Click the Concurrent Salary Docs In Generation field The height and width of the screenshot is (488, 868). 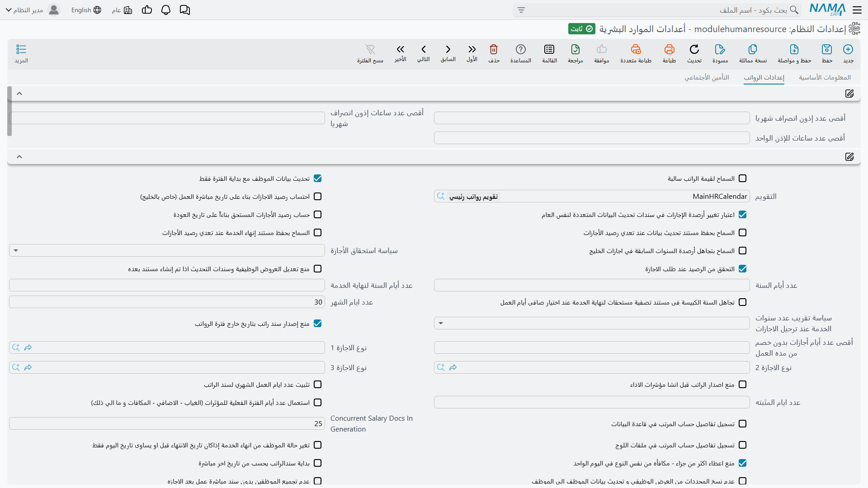coord(167,423)
